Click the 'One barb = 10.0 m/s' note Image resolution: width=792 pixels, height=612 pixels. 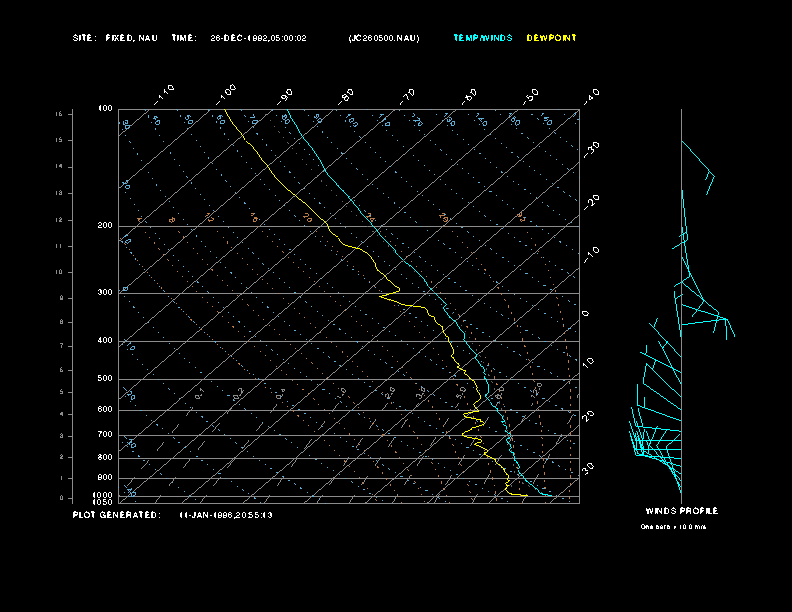click(673, 526)
